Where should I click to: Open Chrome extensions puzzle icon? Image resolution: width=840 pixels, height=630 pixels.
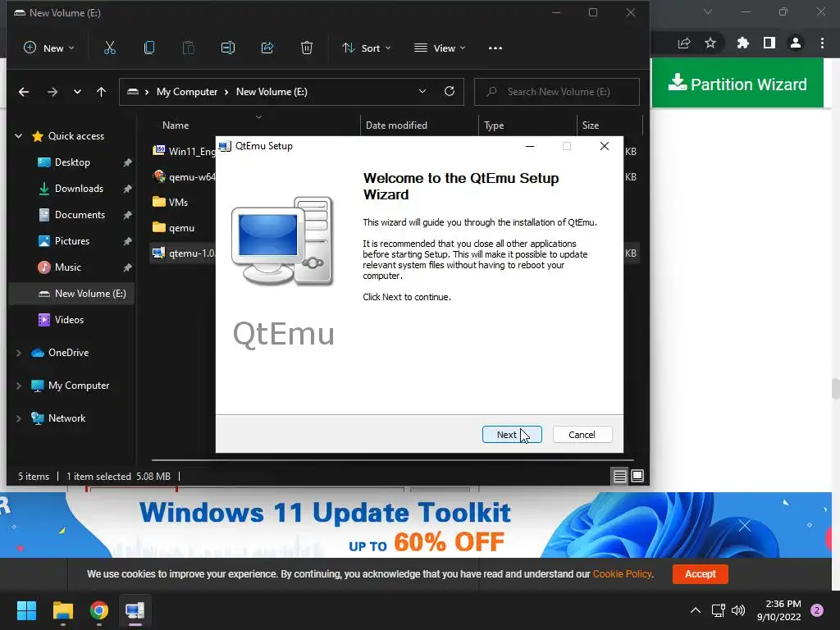click(x=742, y=43)
